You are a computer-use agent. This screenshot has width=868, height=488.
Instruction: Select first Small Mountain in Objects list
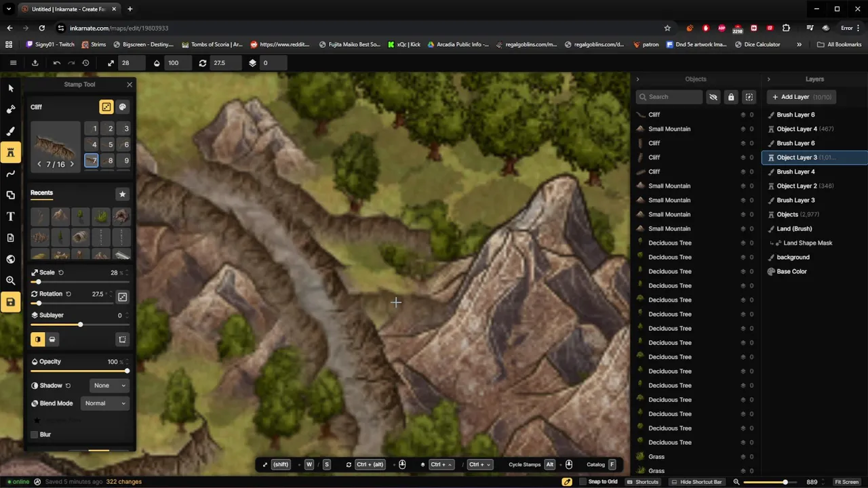696,129
